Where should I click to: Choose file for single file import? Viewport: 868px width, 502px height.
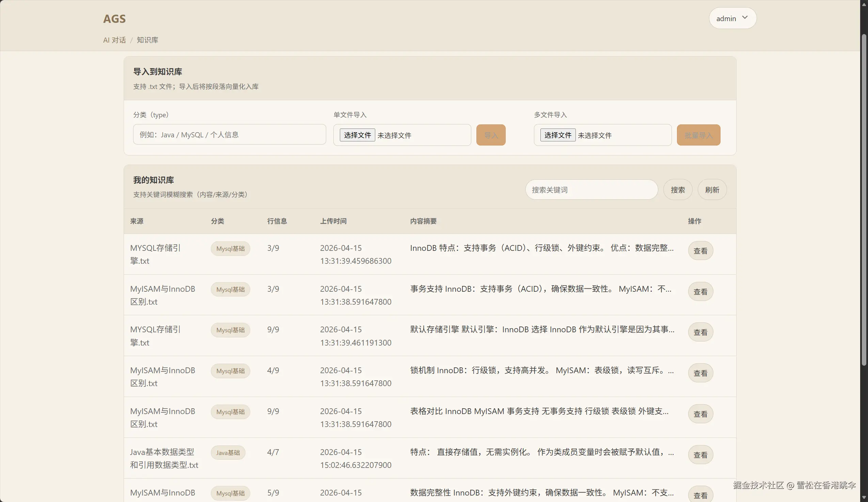tap(357, 135)
